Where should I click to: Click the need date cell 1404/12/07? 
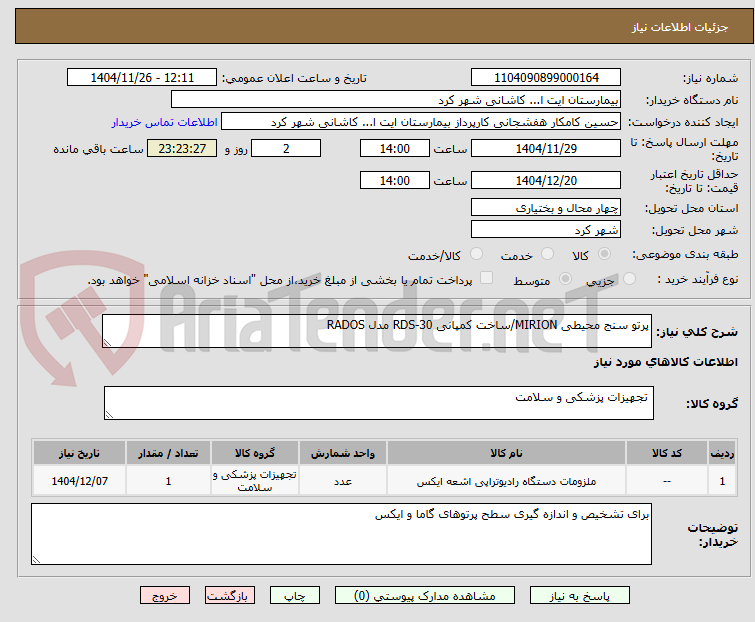click(79, 481)
